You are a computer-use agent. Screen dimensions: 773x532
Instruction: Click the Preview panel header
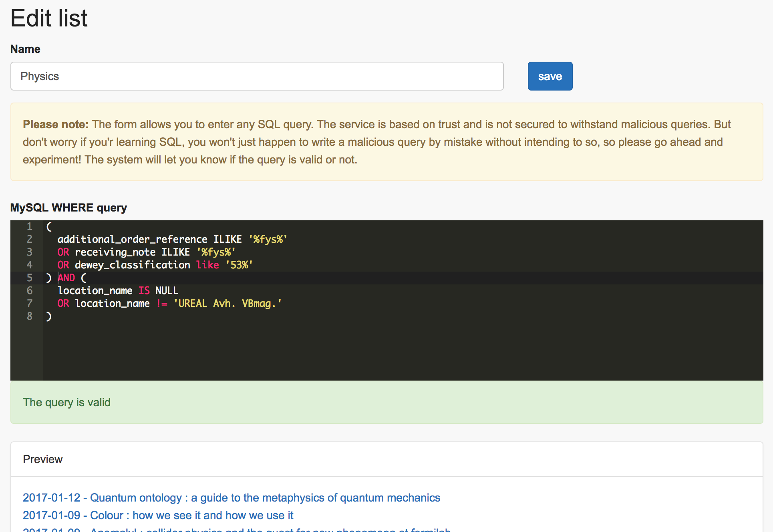click(x=42, y=459)
